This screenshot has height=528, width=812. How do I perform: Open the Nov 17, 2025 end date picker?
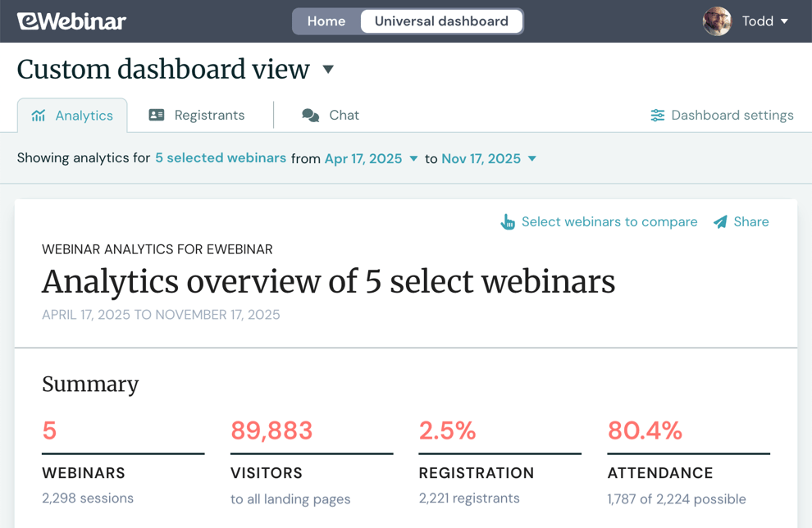pyautogui.click(x=489, y=159)
